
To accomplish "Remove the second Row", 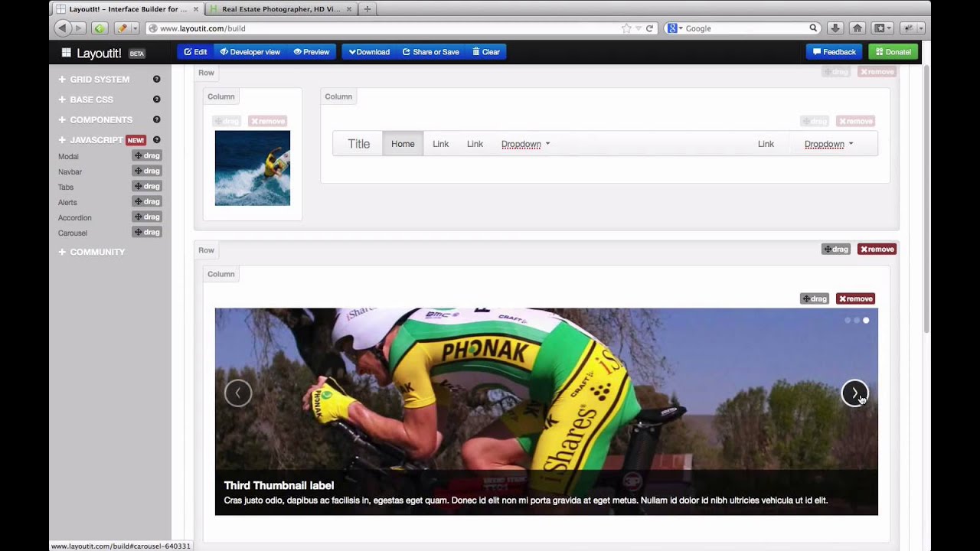I will click(x=877, y=249).
